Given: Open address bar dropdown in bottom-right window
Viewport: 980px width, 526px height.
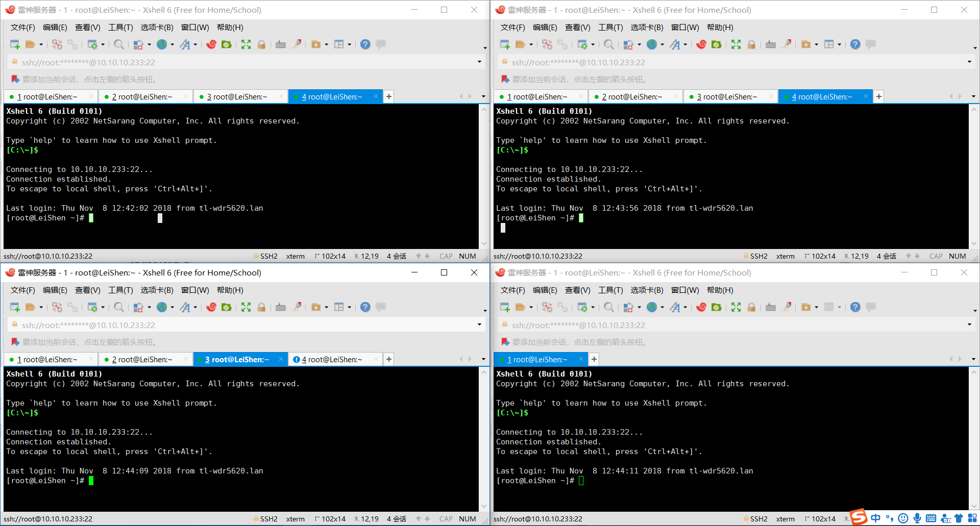Looking at the screenshot, I should [969, 324].
